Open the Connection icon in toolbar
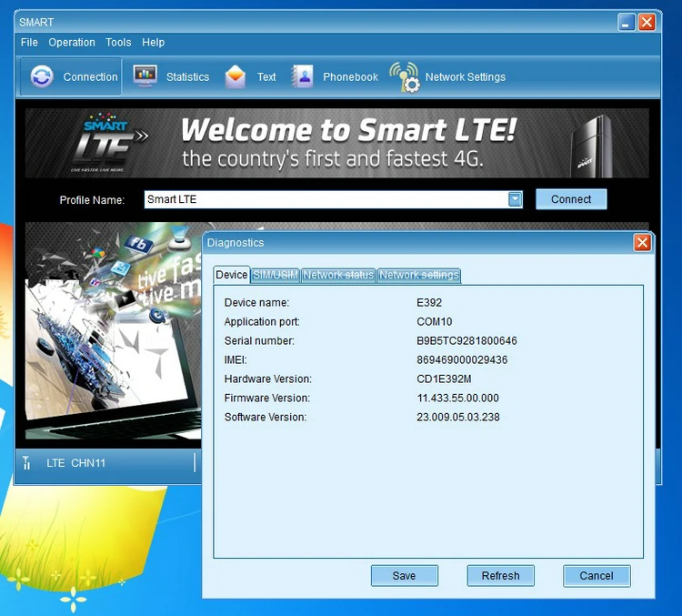 tap(42, 76)
